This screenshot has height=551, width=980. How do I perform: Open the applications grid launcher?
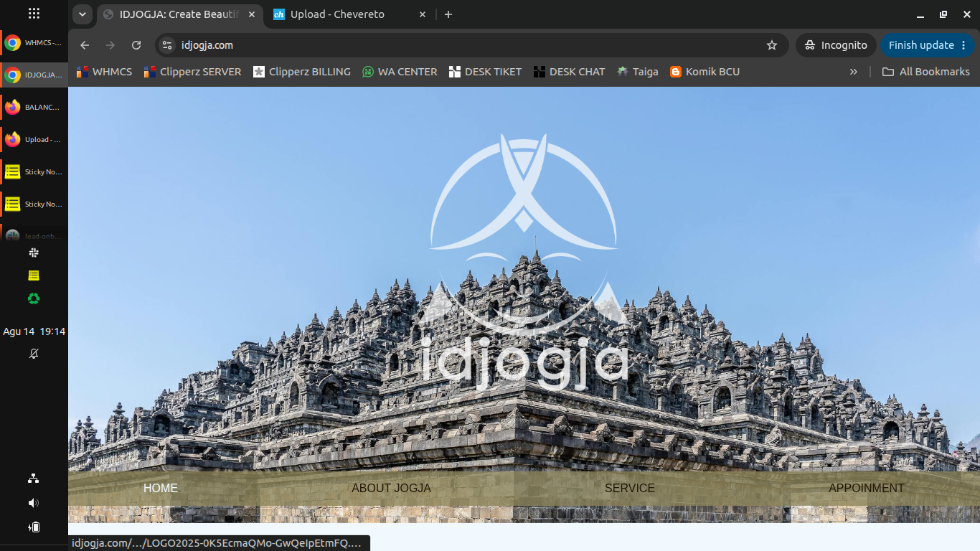coord(34,14)
